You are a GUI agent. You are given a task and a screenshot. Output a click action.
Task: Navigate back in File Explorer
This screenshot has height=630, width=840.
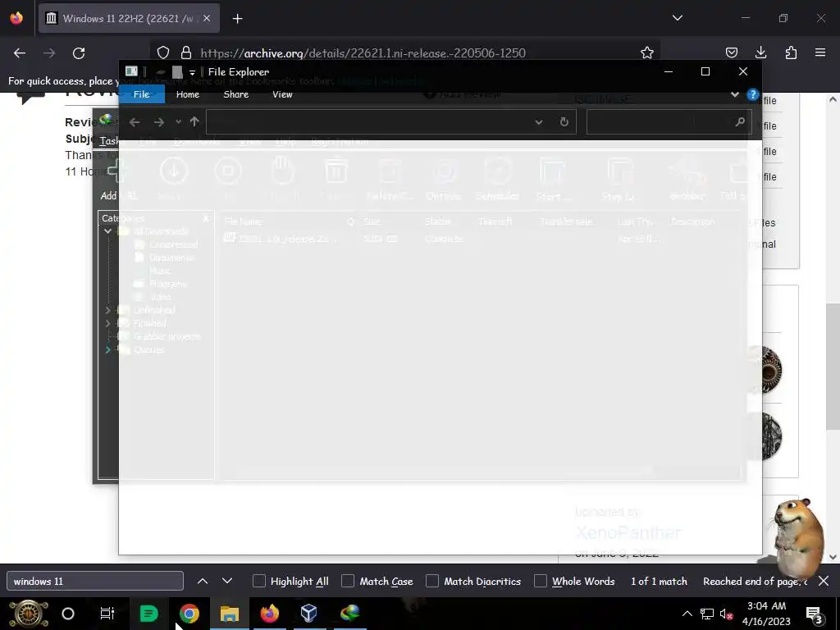coord(135,122)
